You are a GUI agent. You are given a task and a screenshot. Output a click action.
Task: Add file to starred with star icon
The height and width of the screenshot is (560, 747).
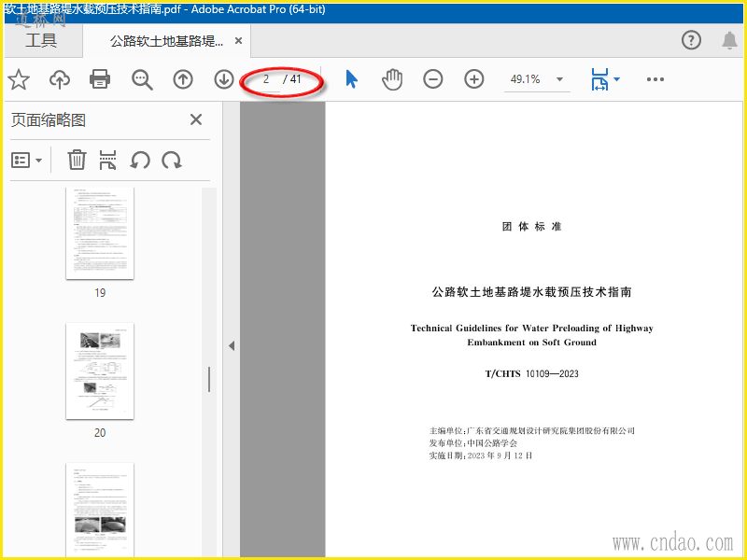(19, 79)
